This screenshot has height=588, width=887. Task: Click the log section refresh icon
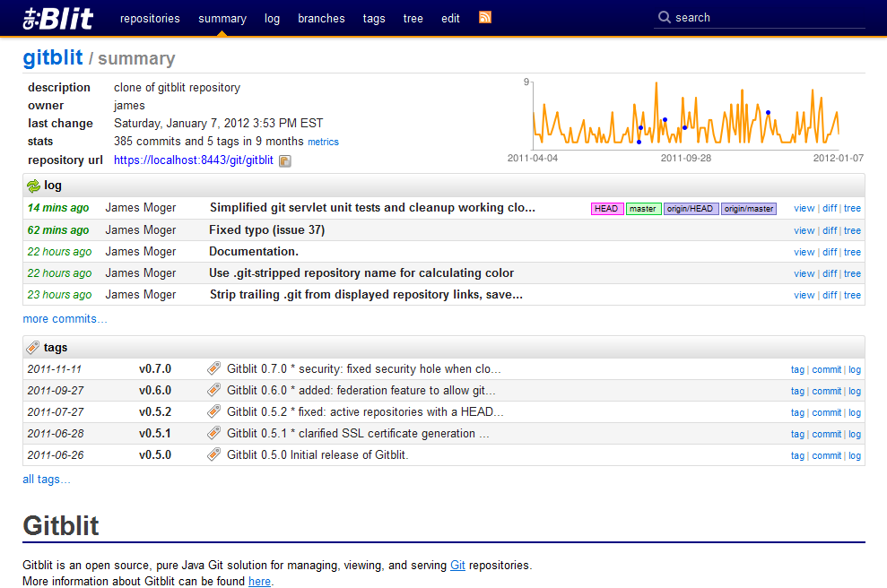(x=33, y=186)
